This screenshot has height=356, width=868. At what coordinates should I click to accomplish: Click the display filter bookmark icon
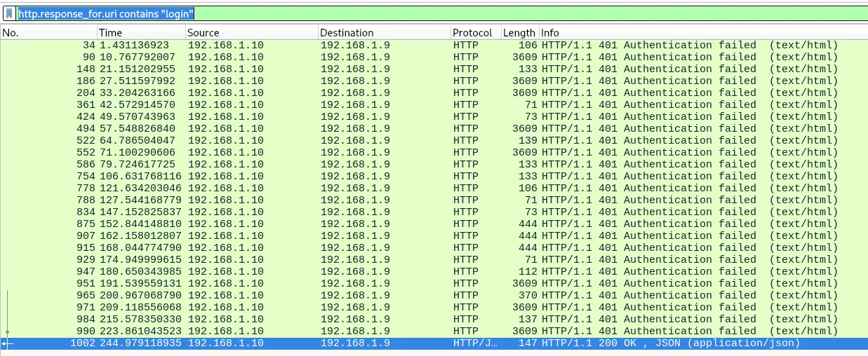click(x=9, y=13)
